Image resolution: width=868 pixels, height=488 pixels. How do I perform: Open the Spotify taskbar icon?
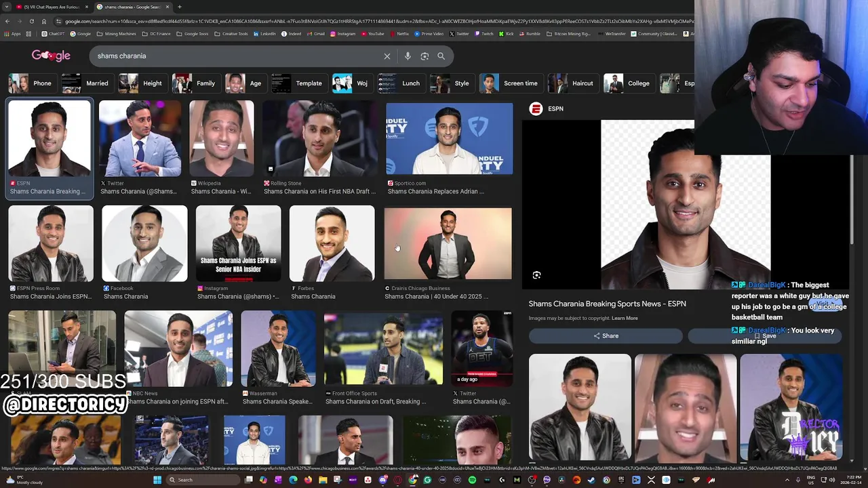[x=472, y=480]
